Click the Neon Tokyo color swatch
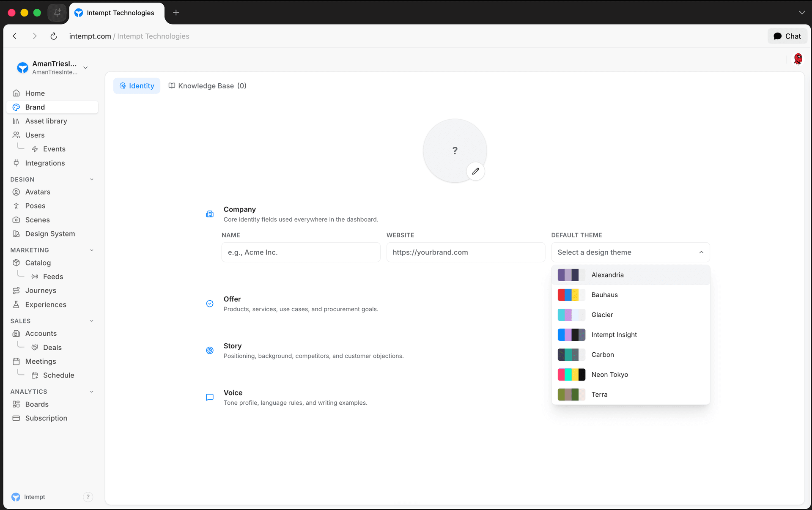The height and width of the screenshot is (510, 812). click(571, 375)
